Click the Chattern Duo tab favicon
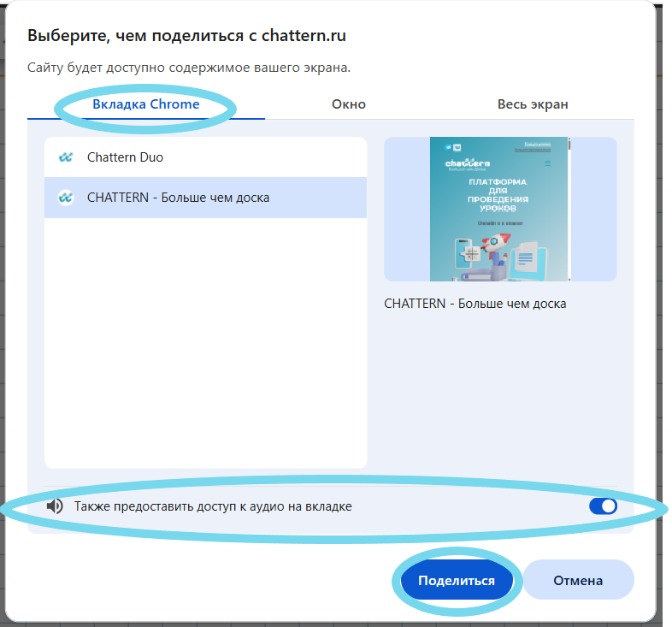 (x=65, y=157)
